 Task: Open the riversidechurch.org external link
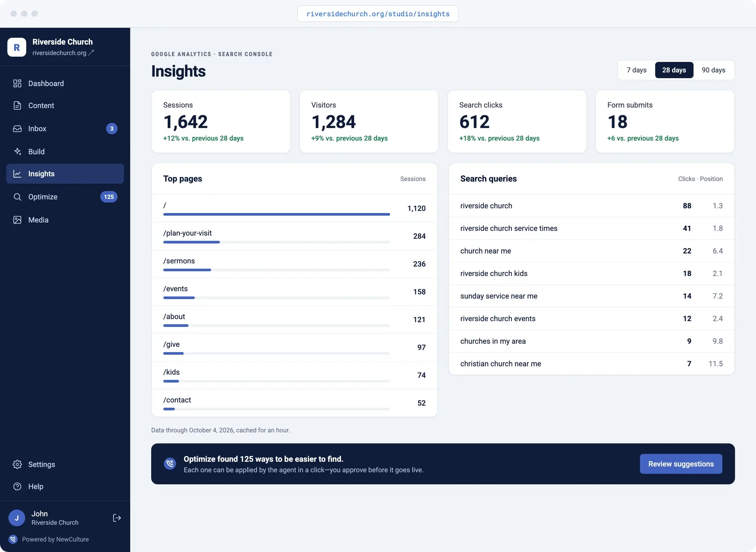coord(63,53)
